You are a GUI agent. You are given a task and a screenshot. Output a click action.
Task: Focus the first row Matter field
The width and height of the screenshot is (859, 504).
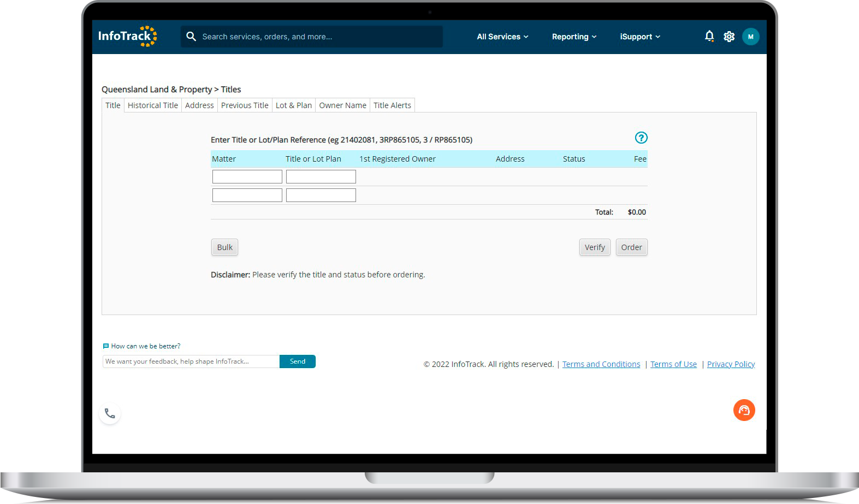[247, 176]
